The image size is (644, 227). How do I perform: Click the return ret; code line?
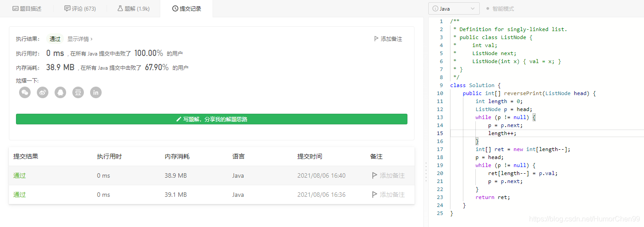click(x=493, y=197)
